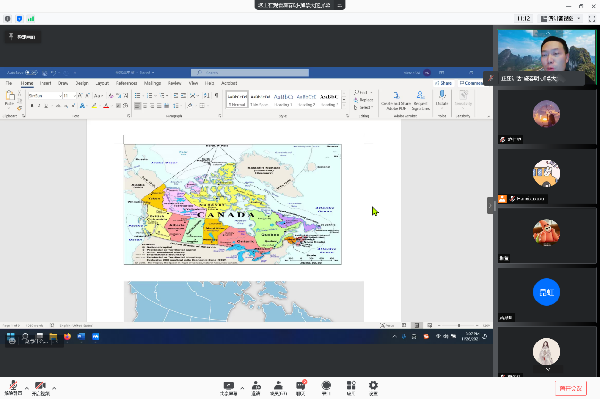Click the numbered list icon
The height and width of the screenshot is (399, 600).
150,95
